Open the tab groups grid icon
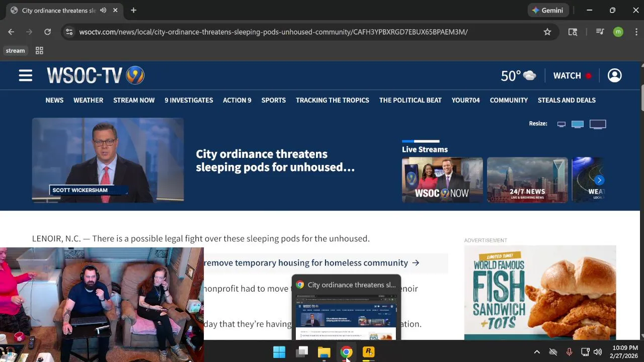 click(x=39, y=50)
